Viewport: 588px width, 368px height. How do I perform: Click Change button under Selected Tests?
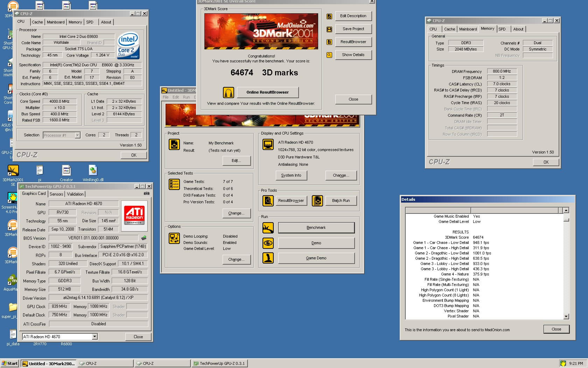(237, 213)
